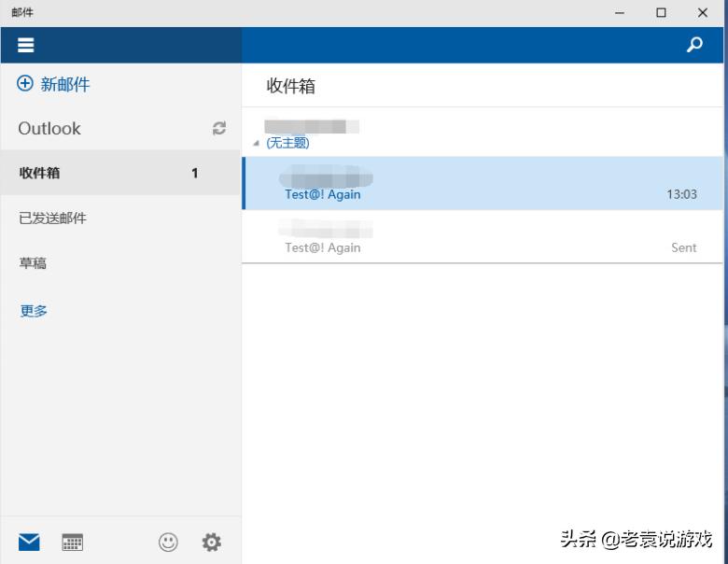
Task: Open the Calendar app icon
Action: (x=73, y=542)
